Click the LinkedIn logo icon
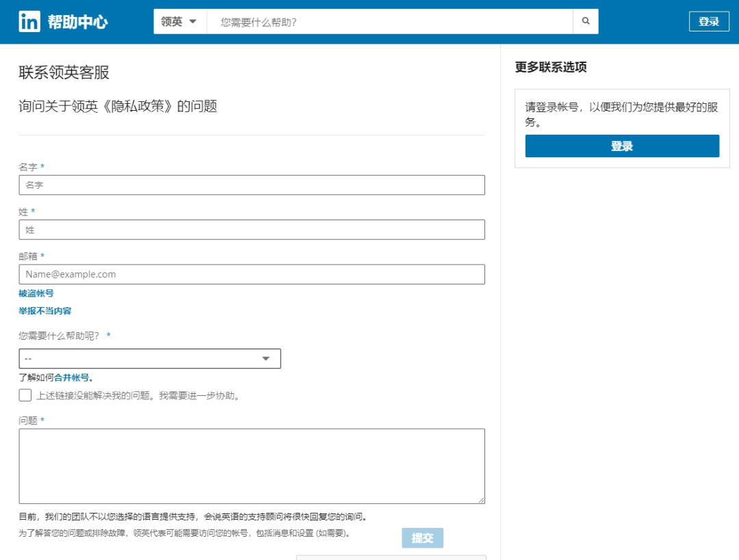This screenshot has width=739, height=560. coord(29,22)
